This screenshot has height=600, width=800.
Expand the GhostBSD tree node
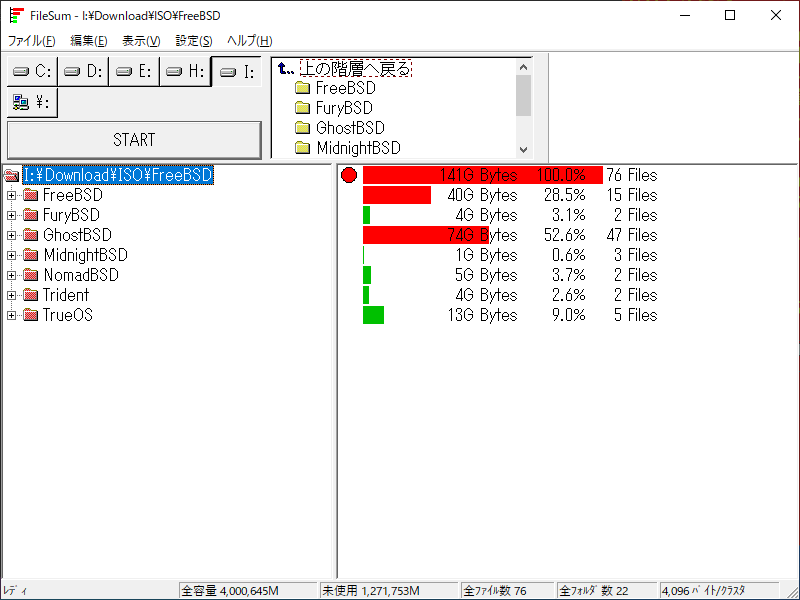coord(11,235)
